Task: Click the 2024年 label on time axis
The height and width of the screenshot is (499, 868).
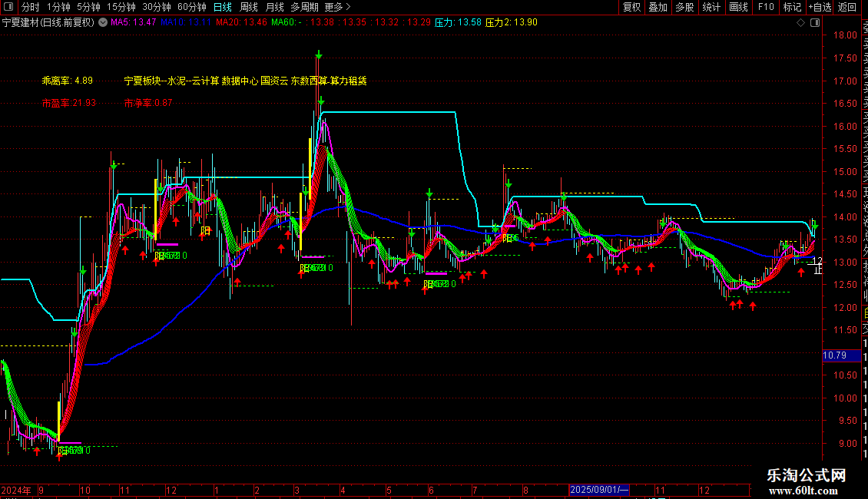Action: coord(16,490)
